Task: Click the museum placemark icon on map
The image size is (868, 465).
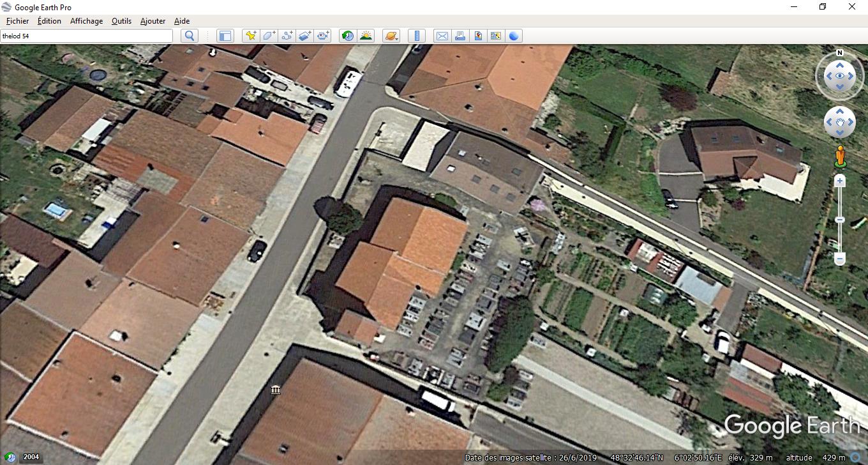Action: click(276, 390)
